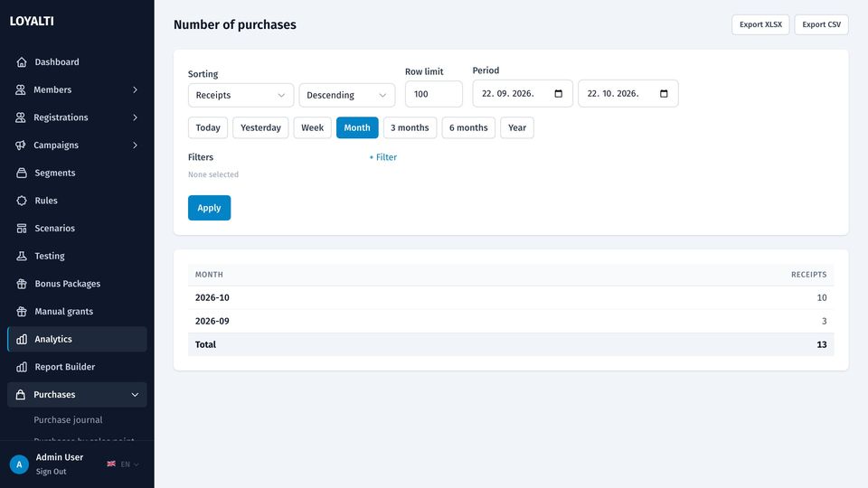
Task: Click the Testing flask icon
Action: (x=22, y=256)
